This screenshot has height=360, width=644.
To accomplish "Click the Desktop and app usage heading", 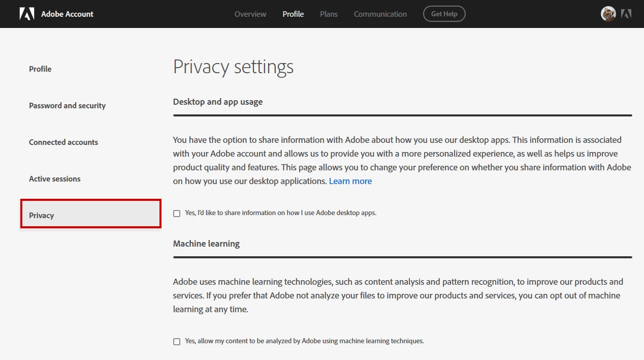I will [x=218, y=102].
